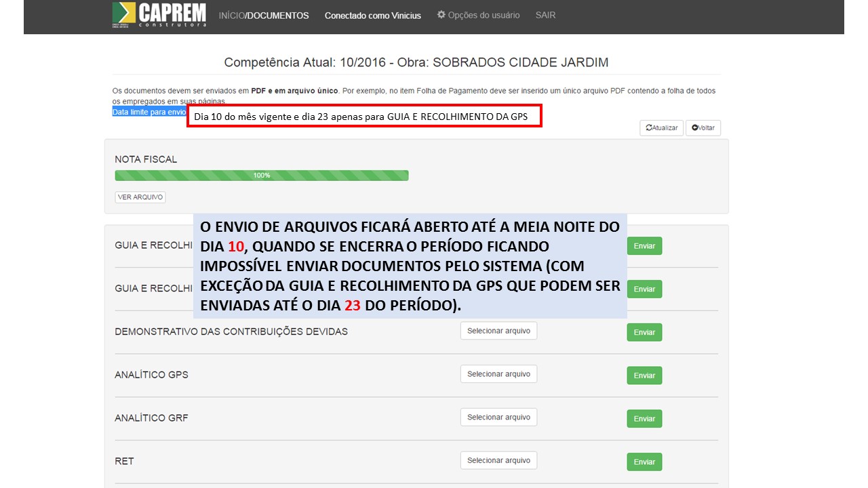Select DOCUMENTOS in the navbar breadcrumb
868x488 pixels.
click(278, 16)
